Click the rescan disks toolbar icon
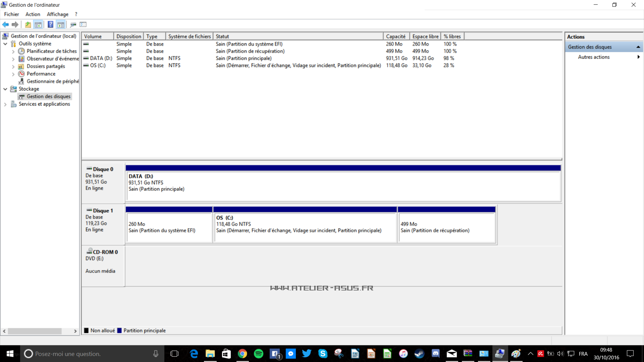The height and width of the screenshot is (362, 644). pyautogui.click(x=73, y=24)
